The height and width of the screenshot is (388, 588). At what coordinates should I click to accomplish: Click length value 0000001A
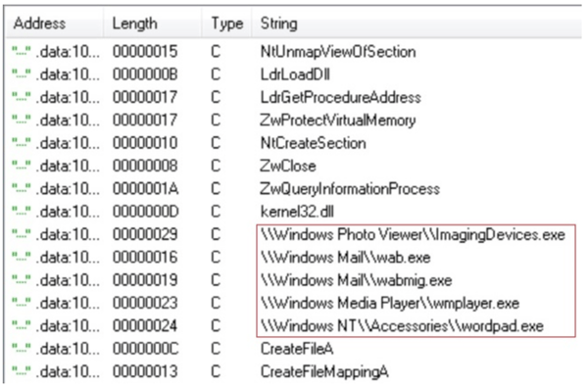pos(145,189)
